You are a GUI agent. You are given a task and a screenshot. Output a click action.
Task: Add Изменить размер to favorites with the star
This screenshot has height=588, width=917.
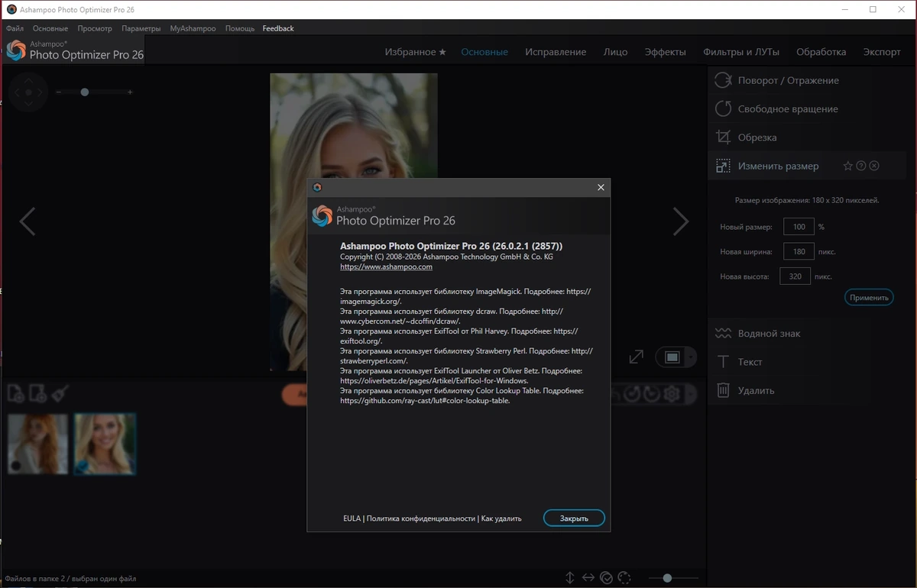(x=847, y=166)
